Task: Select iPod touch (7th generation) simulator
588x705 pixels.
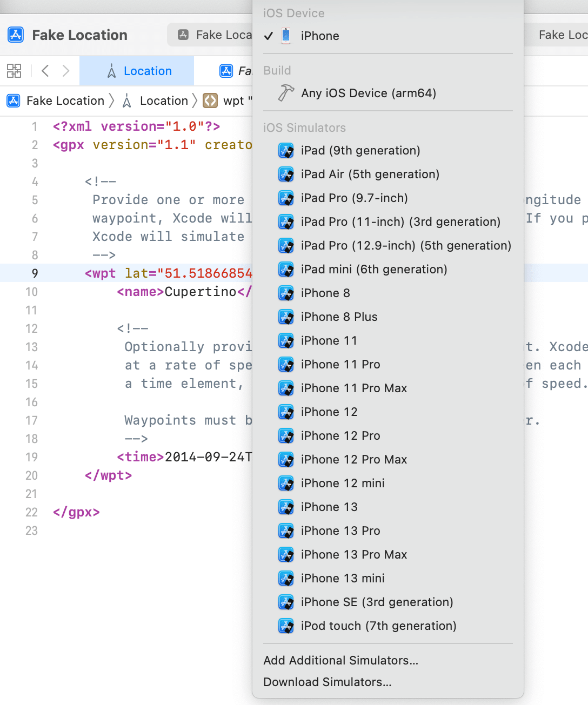Action: point(388,626)
